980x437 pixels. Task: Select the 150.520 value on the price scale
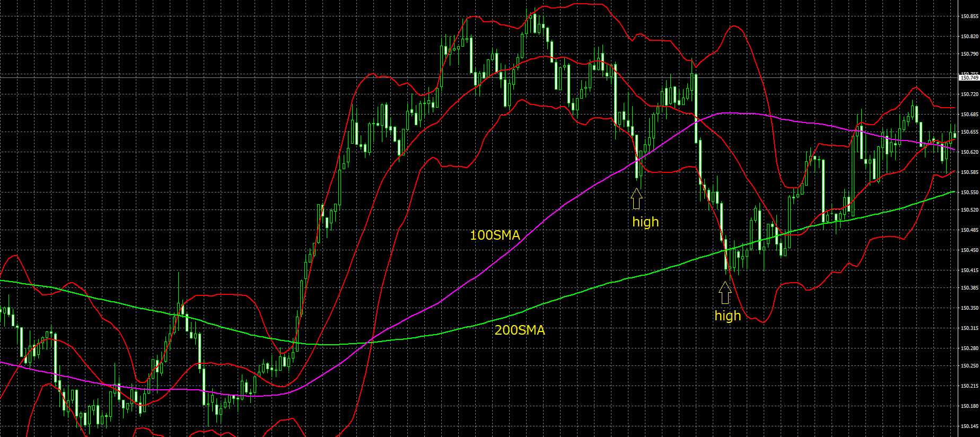click(969, 210)
